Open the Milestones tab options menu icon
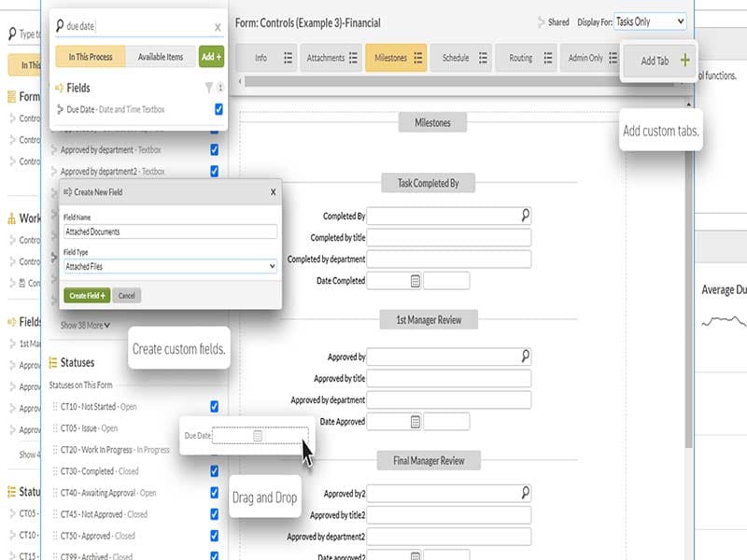 [417, 57]
